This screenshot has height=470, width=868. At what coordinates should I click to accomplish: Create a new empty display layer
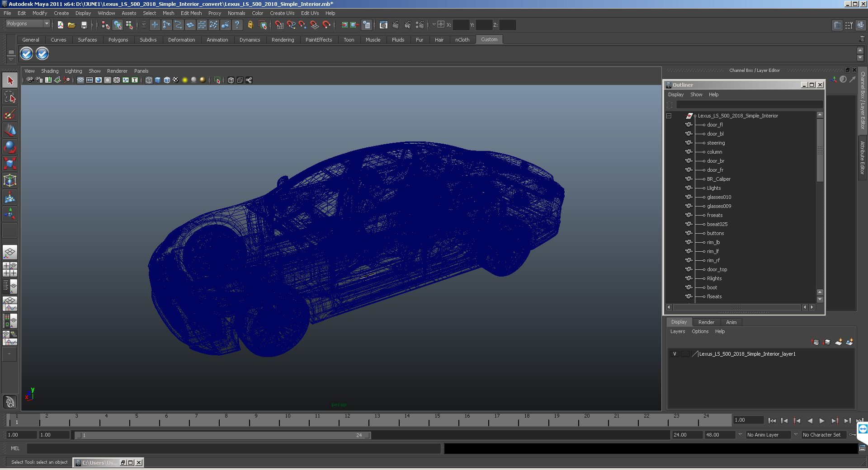pos(839,342)
